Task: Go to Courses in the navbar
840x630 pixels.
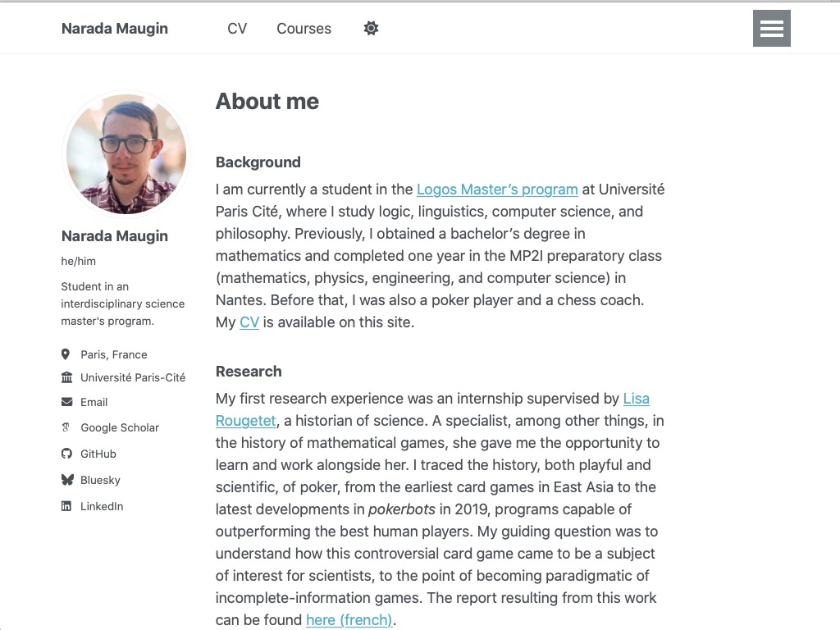Action: pyautogui.click(x=304, y=29)
